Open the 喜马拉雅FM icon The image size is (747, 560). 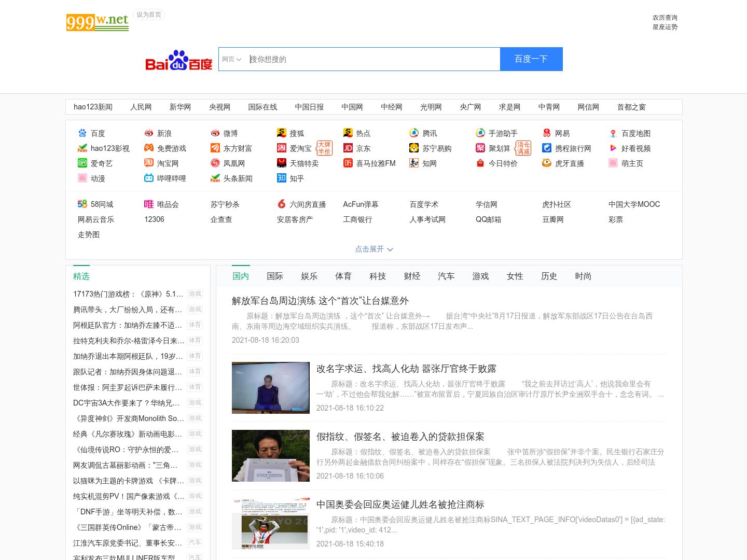(348, 163)
